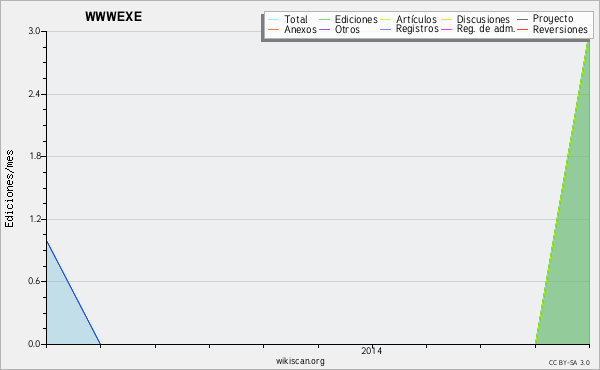
Task: Click the 1.2 y-axis value
Action: click(x=34, y=219)
